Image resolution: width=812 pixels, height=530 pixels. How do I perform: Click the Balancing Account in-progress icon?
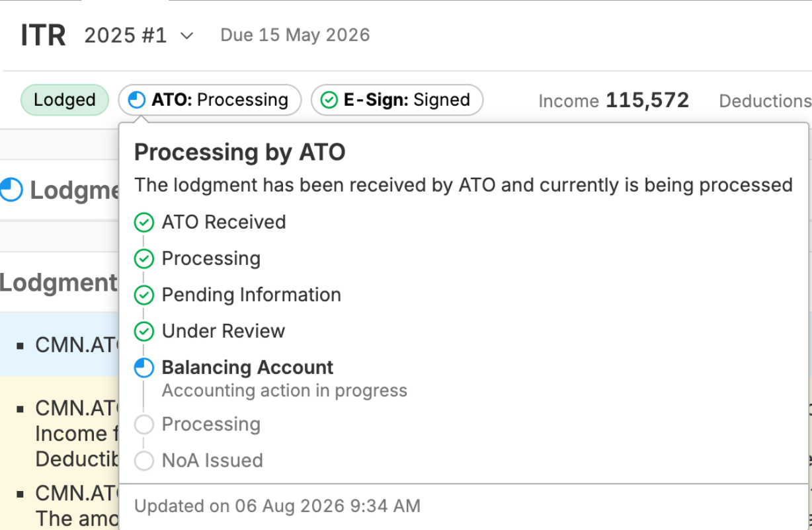click(x=144, y=368)
